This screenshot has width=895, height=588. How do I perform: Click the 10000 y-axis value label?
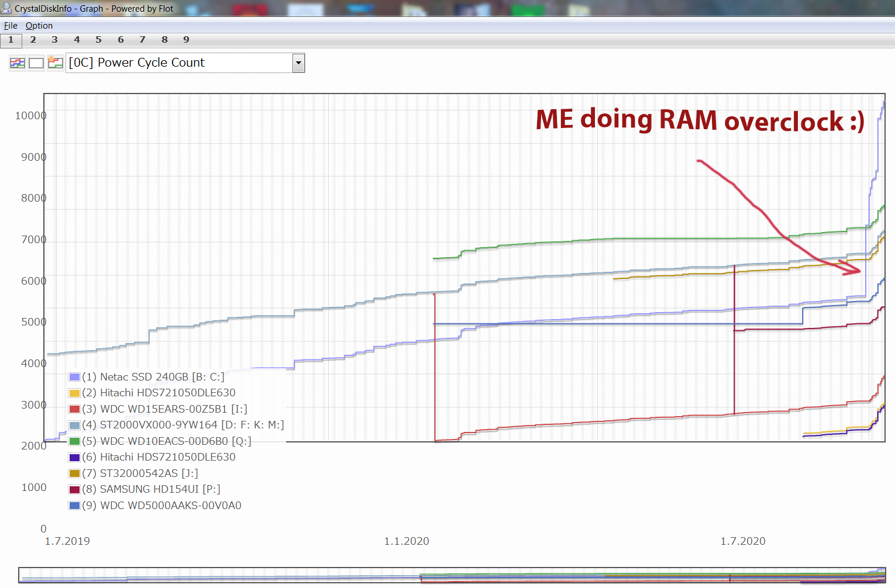(x=31, y=116)
